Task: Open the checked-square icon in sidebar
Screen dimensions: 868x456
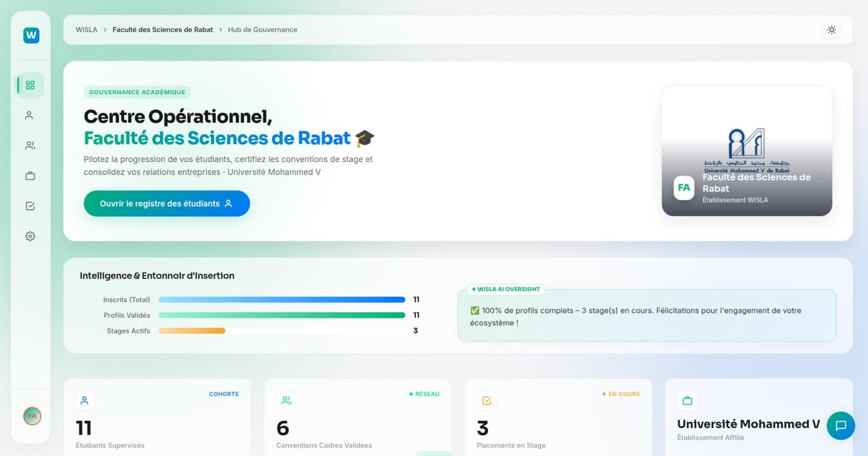Action: pyautogui.click(x=30, y=206)
